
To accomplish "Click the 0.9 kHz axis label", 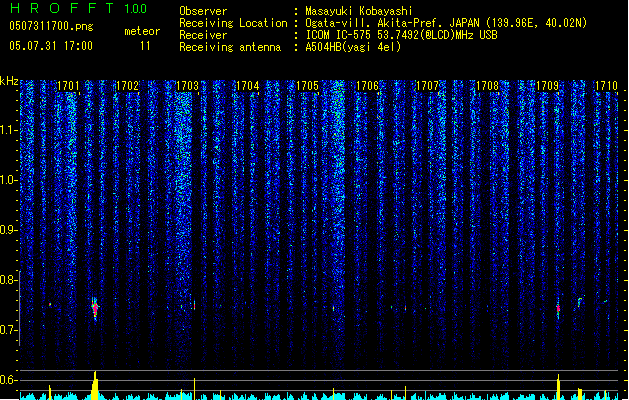I will [x=8, y=230].
